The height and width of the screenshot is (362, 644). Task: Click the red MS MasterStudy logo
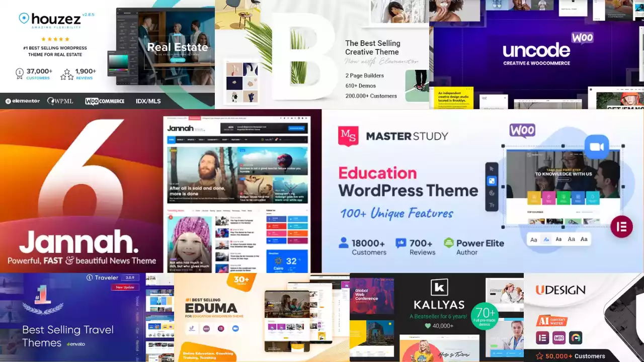coord(348,136)
